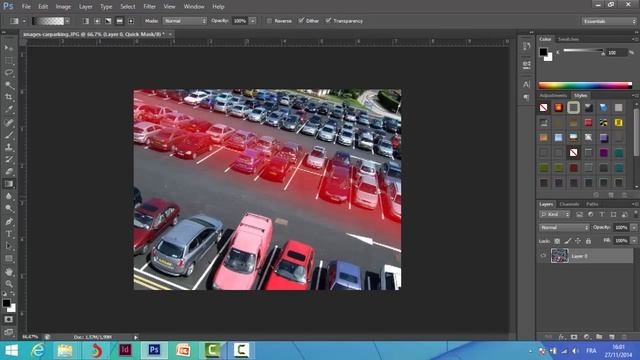
Task: Open the File menu
Action: coord(26,7)
